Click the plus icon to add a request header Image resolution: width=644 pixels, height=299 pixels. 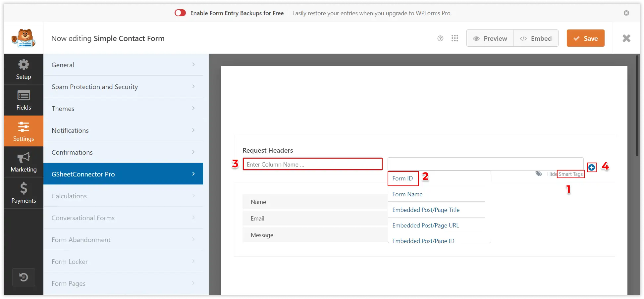coord(592,167)
